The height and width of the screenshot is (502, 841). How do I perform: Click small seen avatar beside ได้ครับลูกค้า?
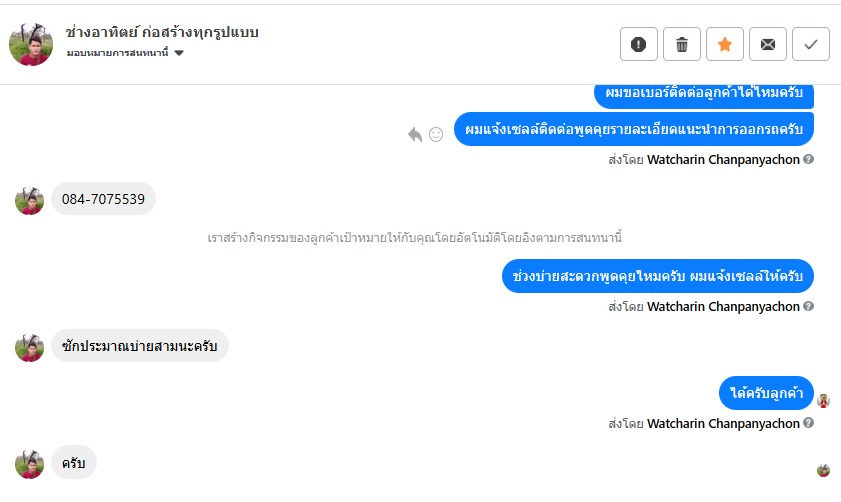coord(823,401)
